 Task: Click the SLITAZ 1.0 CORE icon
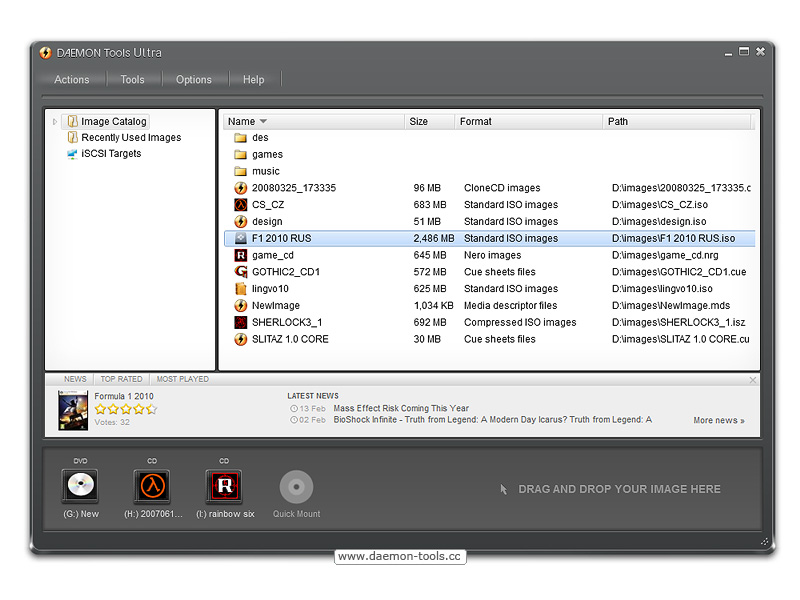(240, 339)
